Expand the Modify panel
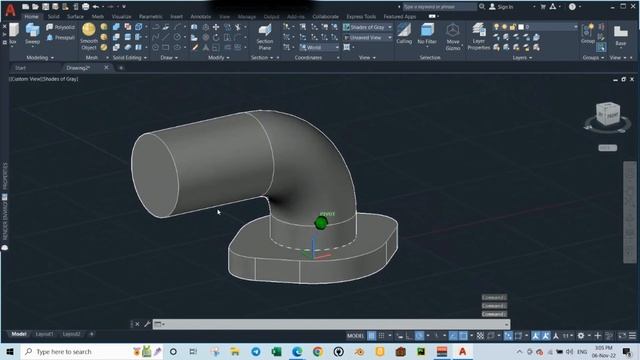Image resolution: width=640 pixels, height=360 pixels. coord(218,58)
